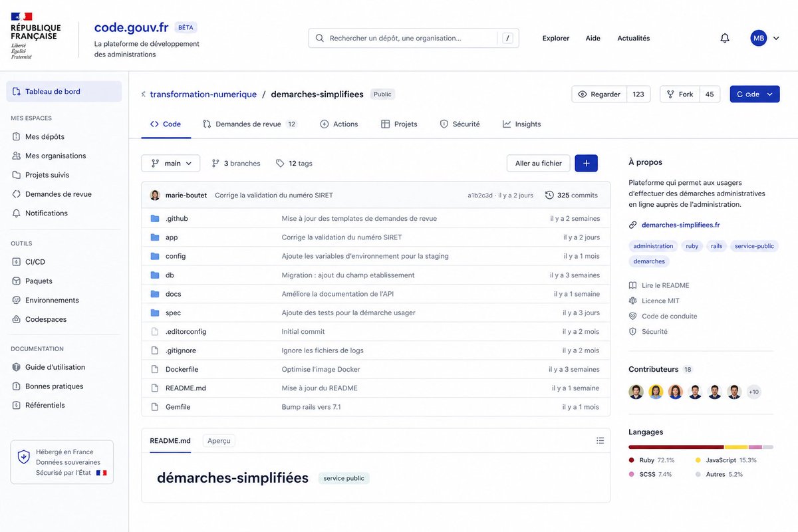The width and height of the screenshot is (798, 532).
Task: Open the docs folder
Action: [173, 294]
